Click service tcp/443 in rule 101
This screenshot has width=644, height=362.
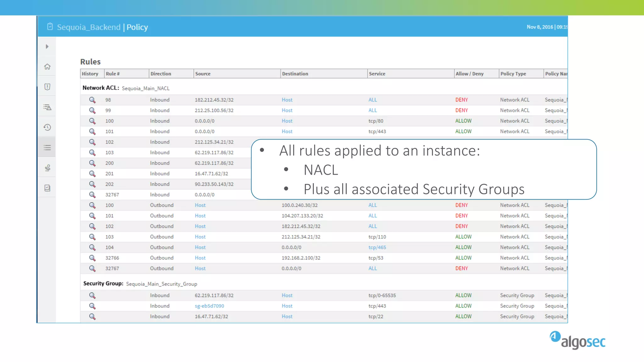(x=377, y=131)
